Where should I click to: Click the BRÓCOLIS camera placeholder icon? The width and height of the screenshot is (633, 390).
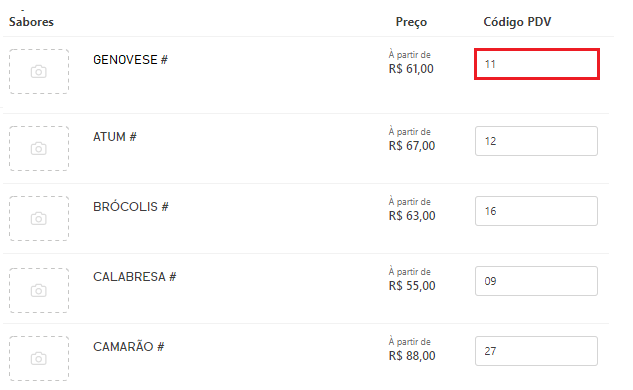click(x=39, y=218)
